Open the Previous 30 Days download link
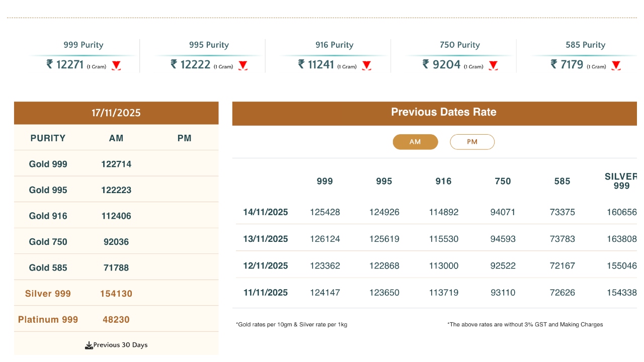644x362 pixels. click(120, 345)
